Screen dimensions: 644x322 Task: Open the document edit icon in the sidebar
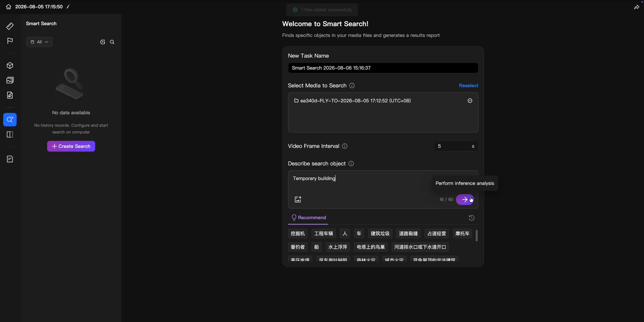[x=10, y=95]
